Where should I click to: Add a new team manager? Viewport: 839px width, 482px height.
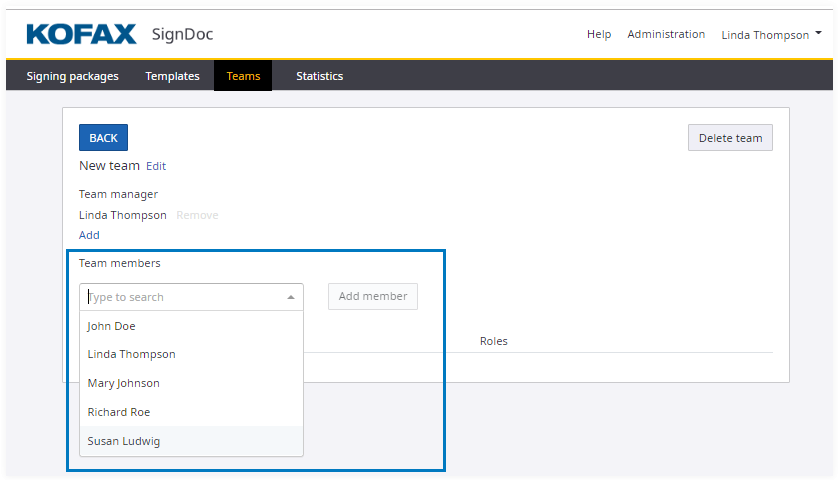tap(89, 235)
